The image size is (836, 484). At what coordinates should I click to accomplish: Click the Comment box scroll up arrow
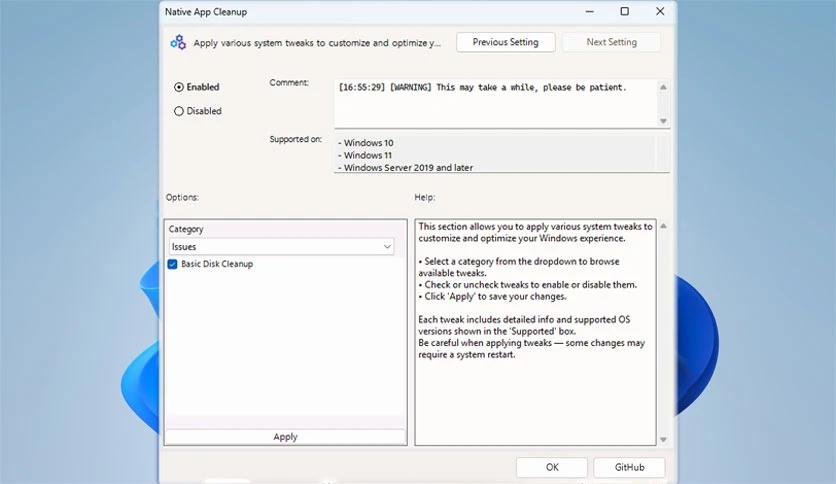663,87
